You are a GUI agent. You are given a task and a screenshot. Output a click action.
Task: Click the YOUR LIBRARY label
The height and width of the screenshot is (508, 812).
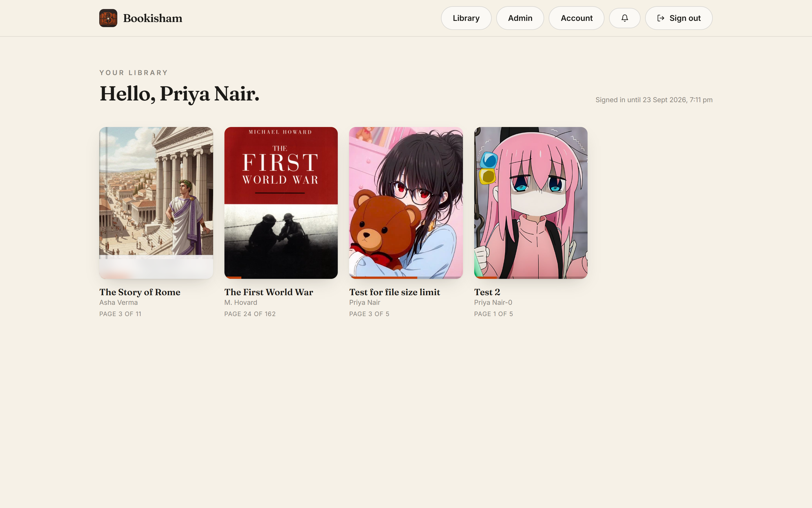click(134, 73)
